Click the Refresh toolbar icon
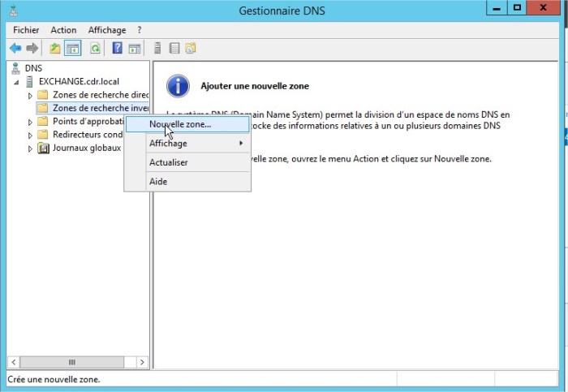This screenshot has width=568, height=392. [95, 48]
